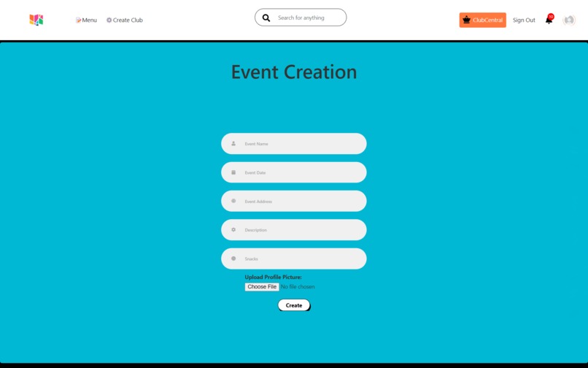Focus the Event Name field

(293, 144)
